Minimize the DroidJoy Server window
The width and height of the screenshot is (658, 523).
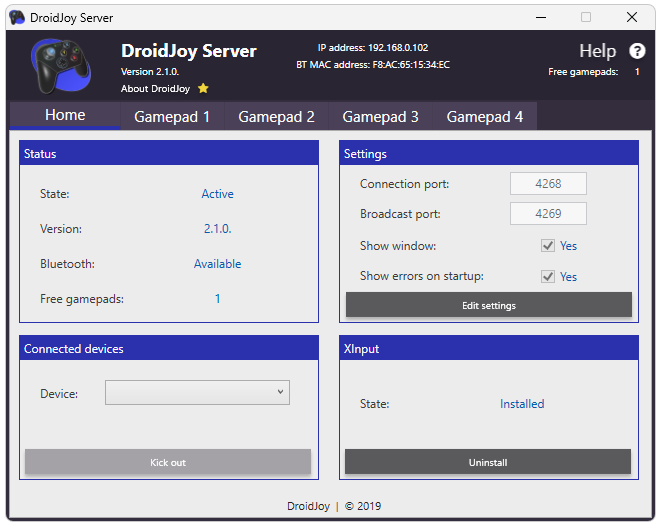point(541,17)
